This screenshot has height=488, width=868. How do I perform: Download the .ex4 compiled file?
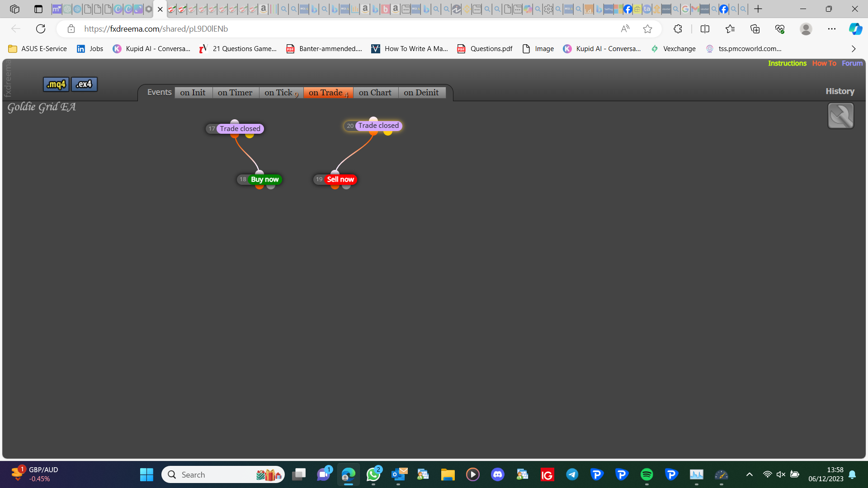[x=84, y=84]
